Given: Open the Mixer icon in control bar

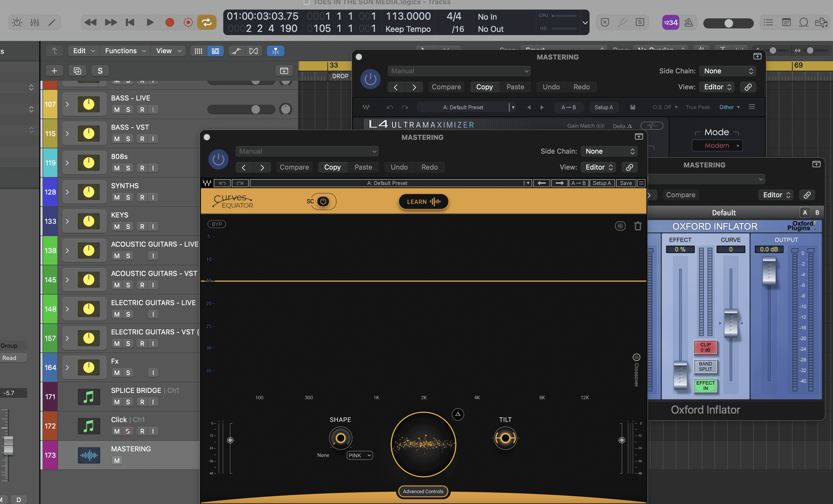Looking at the screenshot, I should coord(35,22).
